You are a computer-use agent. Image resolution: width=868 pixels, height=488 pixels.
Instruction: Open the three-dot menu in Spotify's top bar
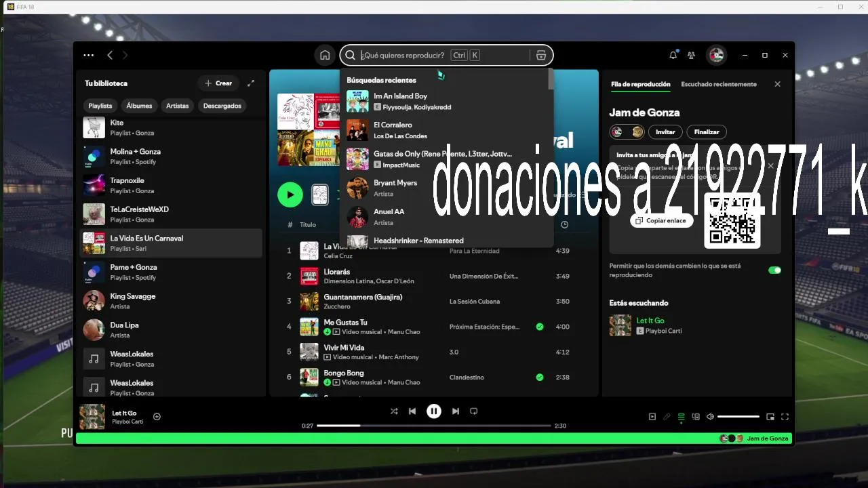[x=89, y=56]
